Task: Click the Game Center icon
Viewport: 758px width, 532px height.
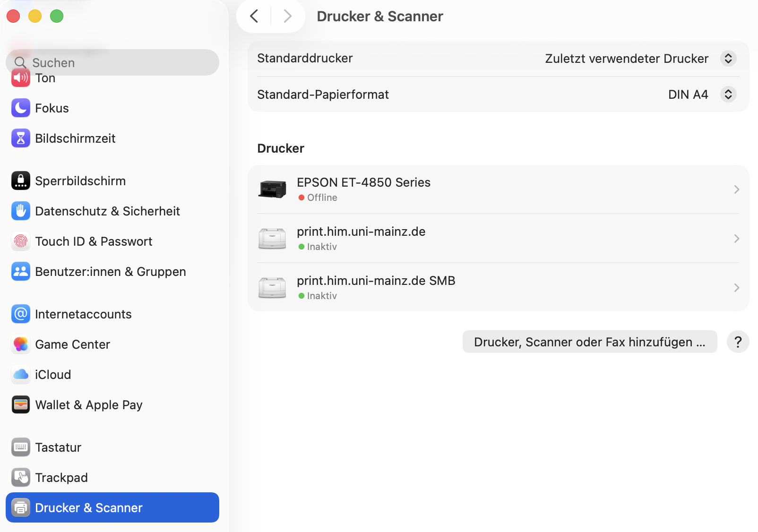Action: click(21, 344)
